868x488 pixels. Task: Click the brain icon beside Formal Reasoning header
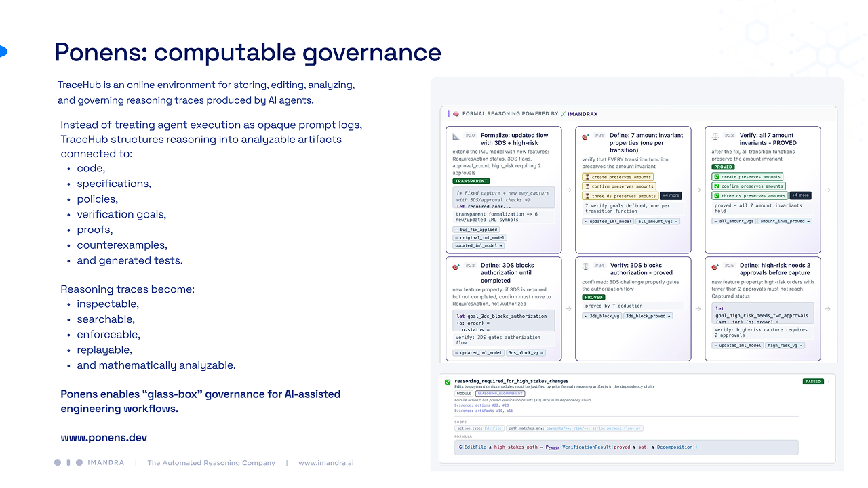456,114
